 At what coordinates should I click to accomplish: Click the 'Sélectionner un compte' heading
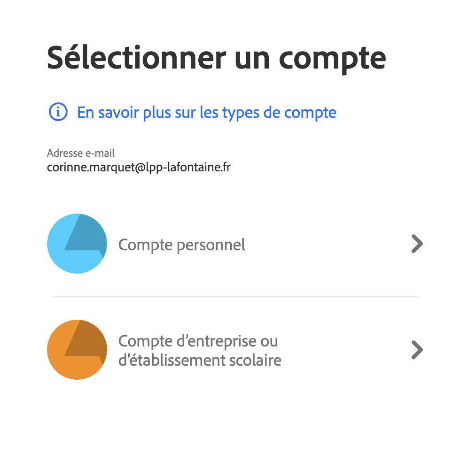click(216, 59)
